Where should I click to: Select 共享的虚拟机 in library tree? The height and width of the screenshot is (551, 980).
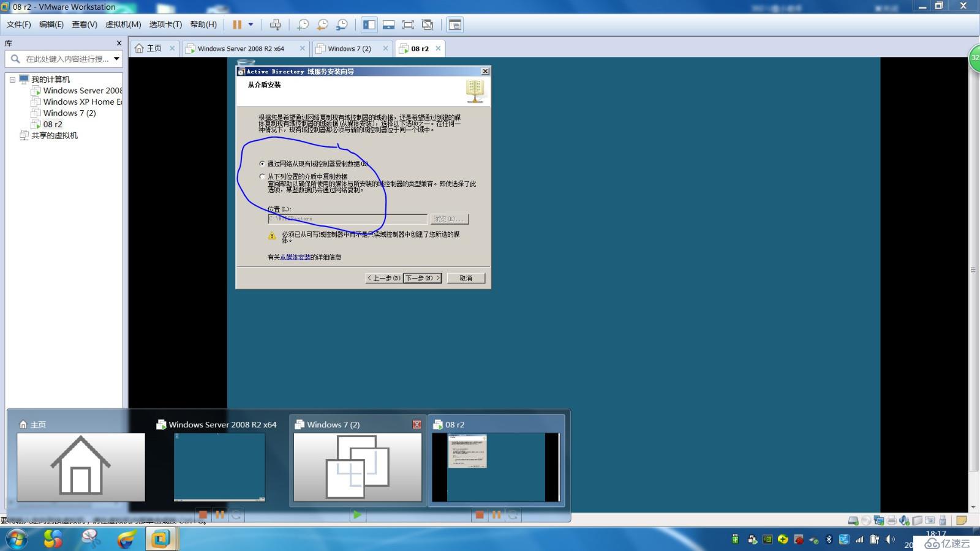point(55,135)
